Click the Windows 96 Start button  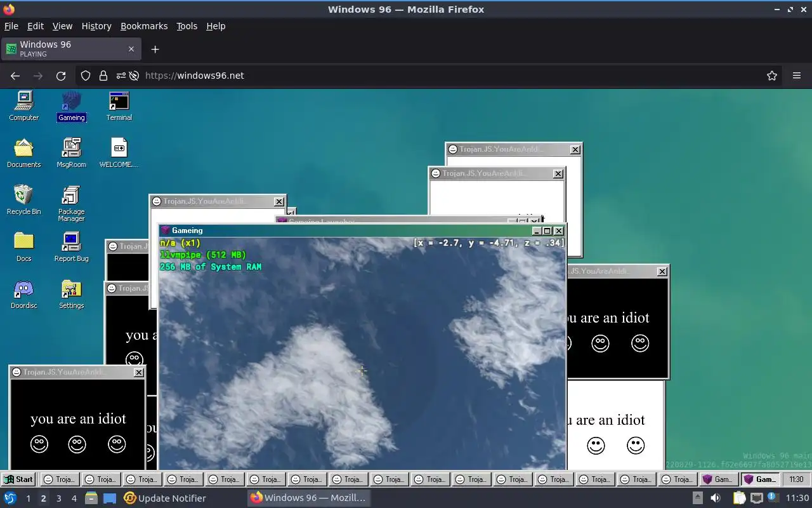point(18,479)
